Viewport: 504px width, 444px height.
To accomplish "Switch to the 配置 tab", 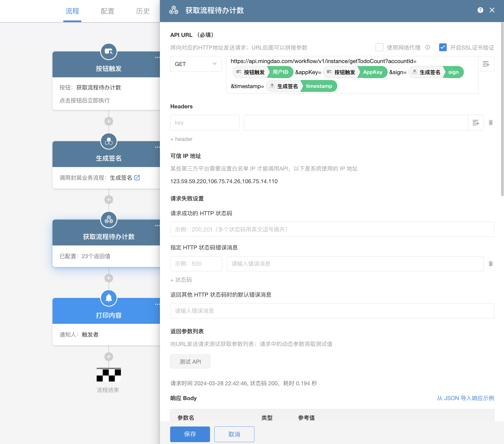I will point(108,11).
